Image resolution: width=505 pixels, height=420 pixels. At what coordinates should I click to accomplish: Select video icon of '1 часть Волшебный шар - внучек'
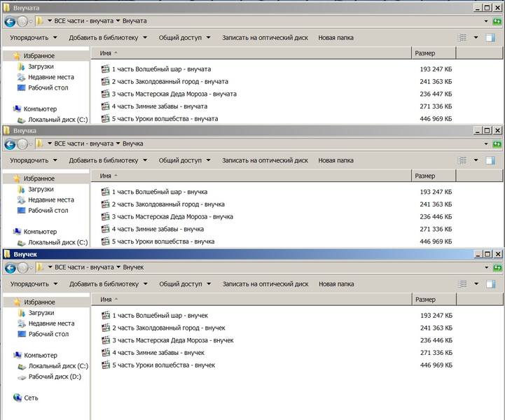(106, 316)
